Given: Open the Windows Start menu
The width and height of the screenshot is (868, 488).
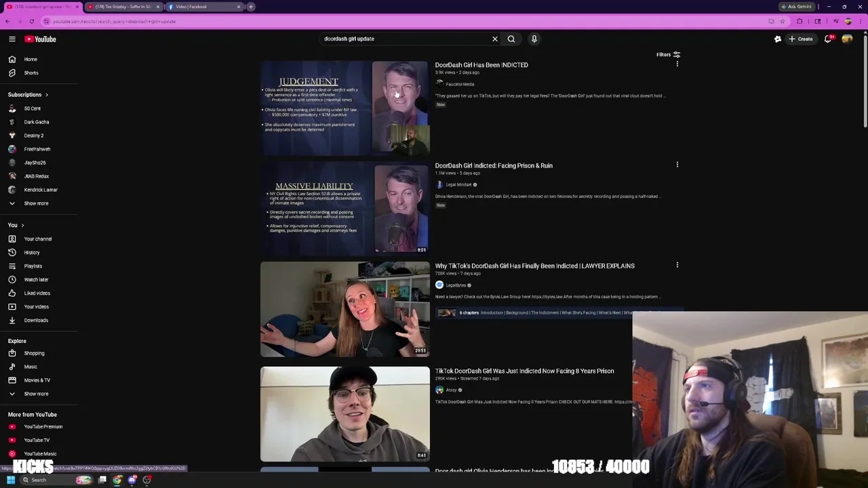Looking at the screenshot, I should [x=10, y=480].
